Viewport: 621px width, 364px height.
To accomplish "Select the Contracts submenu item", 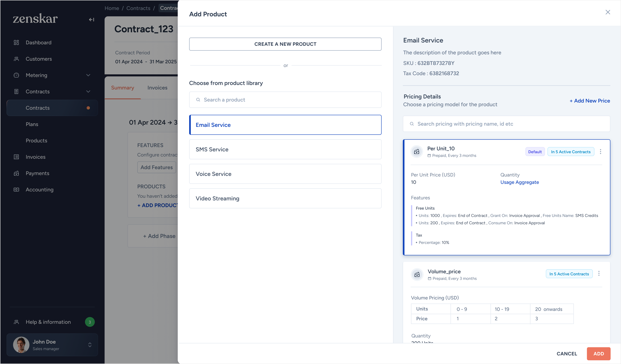I will [52, 108].
